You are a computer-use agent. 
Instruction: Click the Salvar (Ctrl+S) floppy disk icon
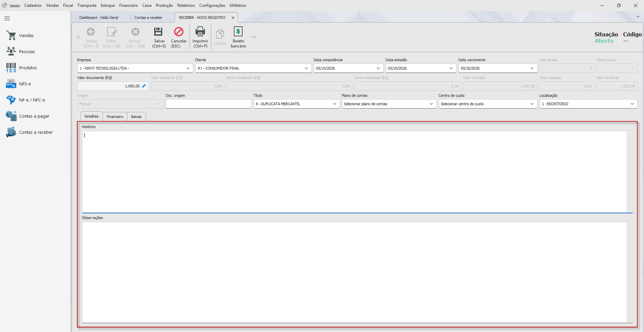coord(158,32)
